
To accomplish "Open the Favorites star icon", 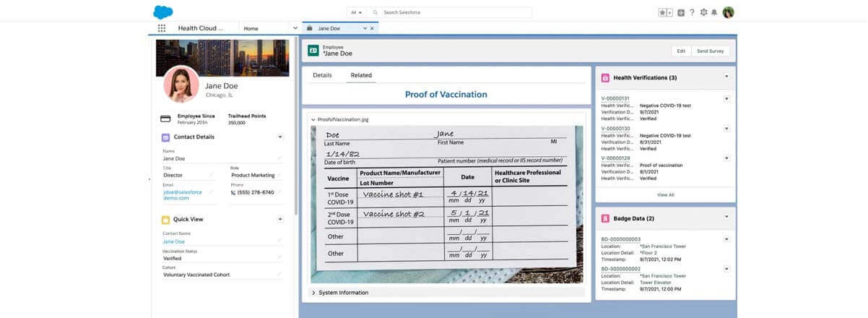I will 662,12.
